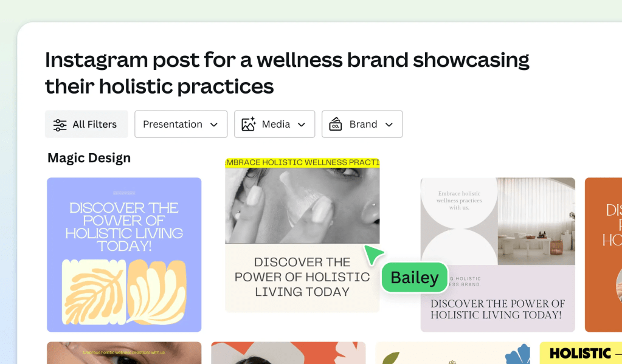
Task: Open the All Filters panel
Action: coord(86,125)
